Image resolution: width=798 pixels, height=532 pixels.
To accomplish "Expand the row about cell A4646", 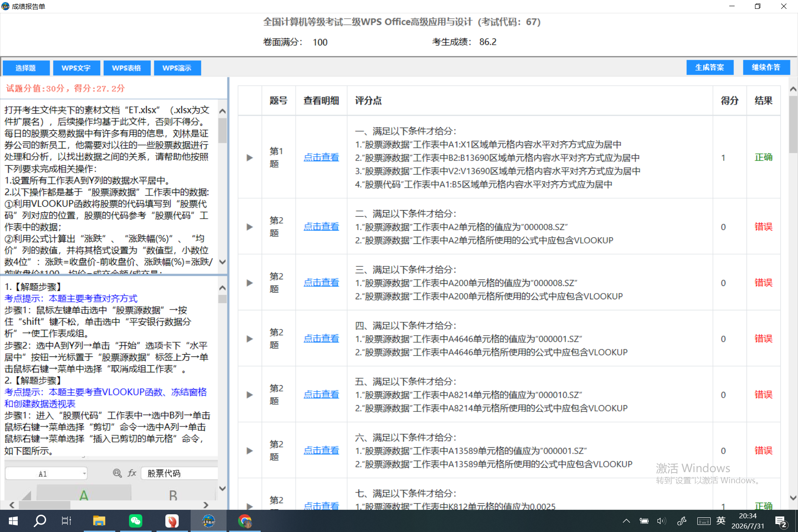I will 250,339.
